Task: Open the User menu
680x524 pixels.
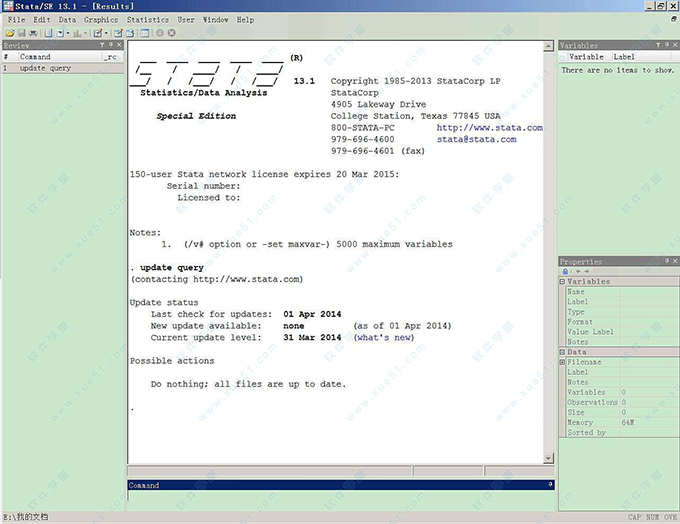Action: coord(186,20)
